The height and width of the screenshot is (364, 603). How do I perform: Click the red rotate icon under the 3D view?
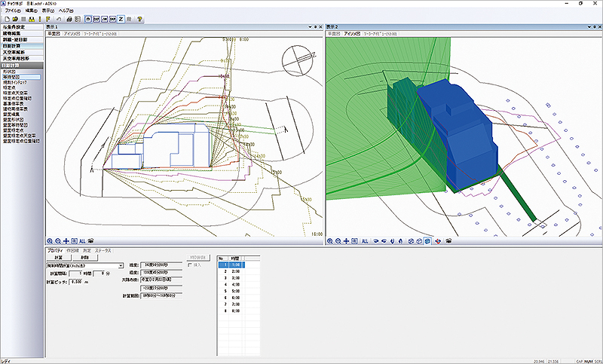pos(438,241)
